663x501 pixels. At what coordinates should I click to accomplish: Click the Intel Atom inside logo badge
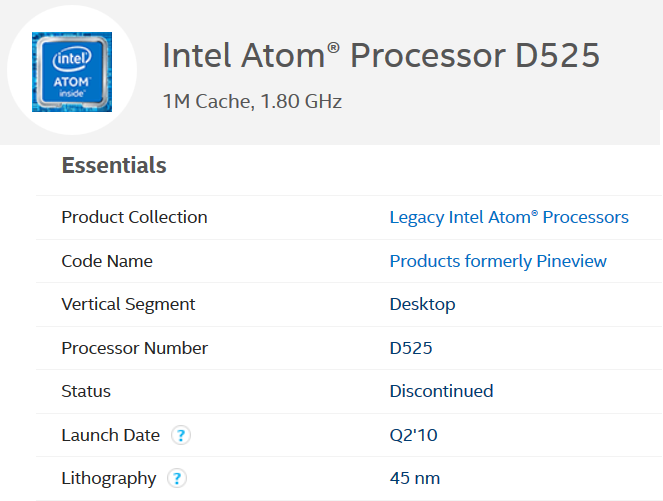pyautogui.click(x=72, y=72)
